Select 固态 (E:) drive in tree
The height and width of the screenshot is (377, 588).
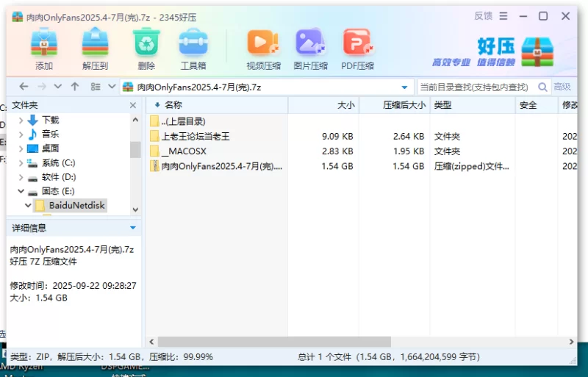coord(58,191)
